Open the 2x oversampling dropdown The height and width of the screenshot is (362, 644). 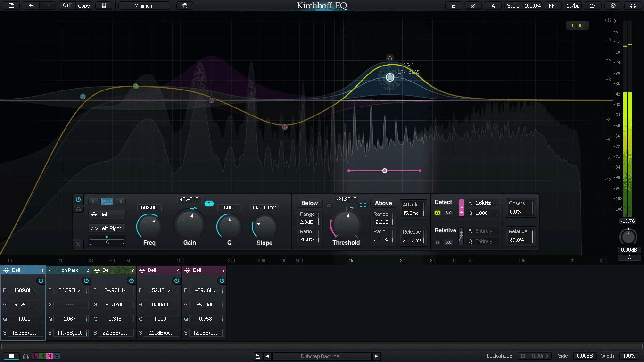(593, 6)
